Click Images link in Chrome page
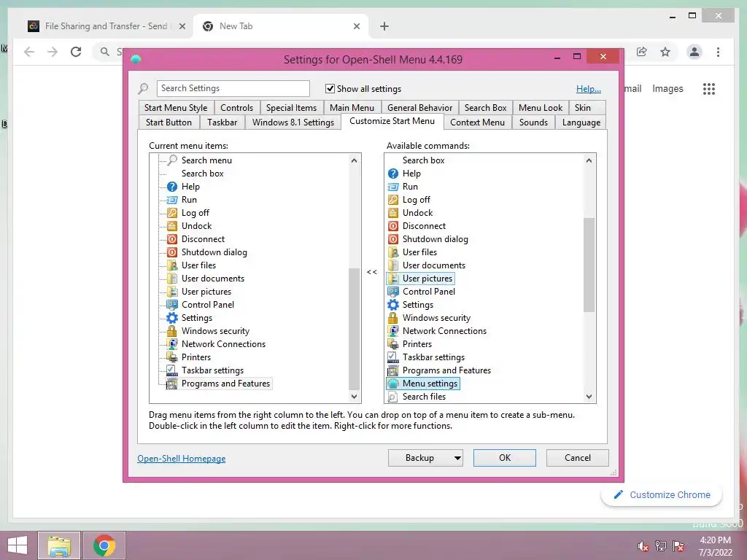This screenshot has width=747, height=560. click(667, 88)
